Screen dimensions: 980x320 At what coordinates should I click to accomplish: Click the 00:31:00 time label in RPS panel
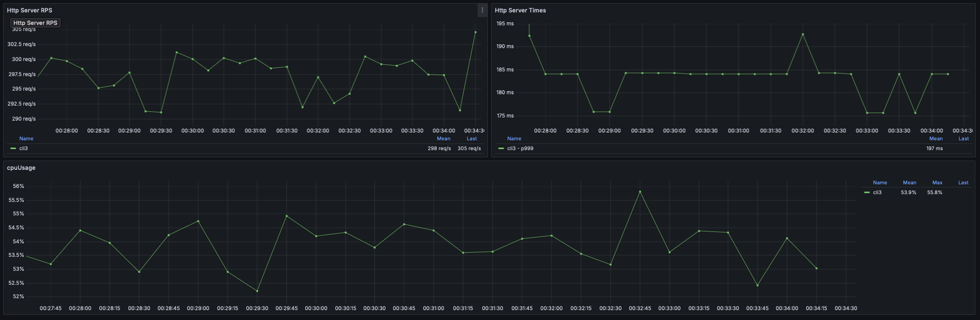click(255, 131)
